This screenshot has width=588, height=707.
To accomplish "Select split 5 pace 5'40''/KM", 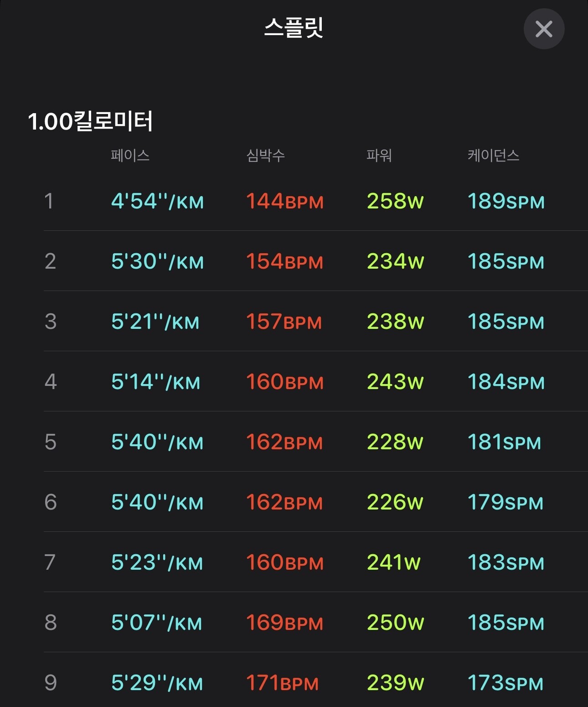I will [x=157, y=442].
